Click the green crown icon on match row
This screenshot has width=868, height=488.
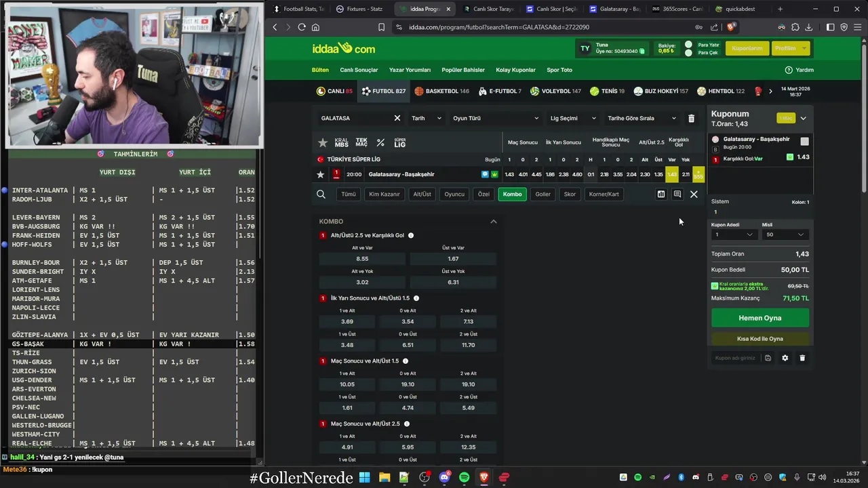pos(494,174)
